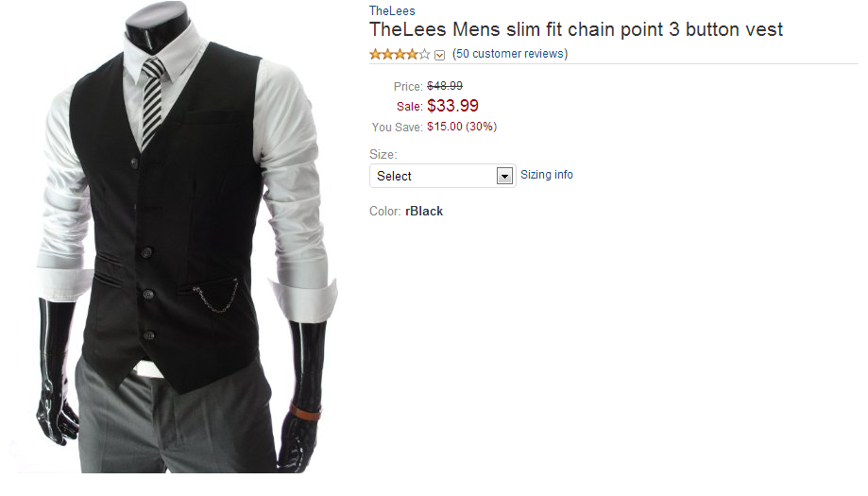868x496 pixels.
Task: Click the brown bracelet on mannequin wrist
Action: tap(305, 413)
